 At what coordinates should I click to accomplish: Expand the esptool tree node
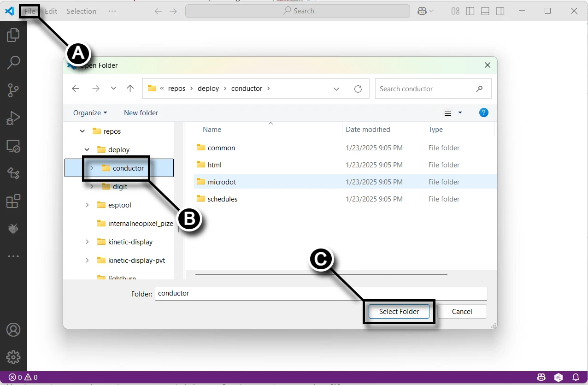click(x=87, y=205)
